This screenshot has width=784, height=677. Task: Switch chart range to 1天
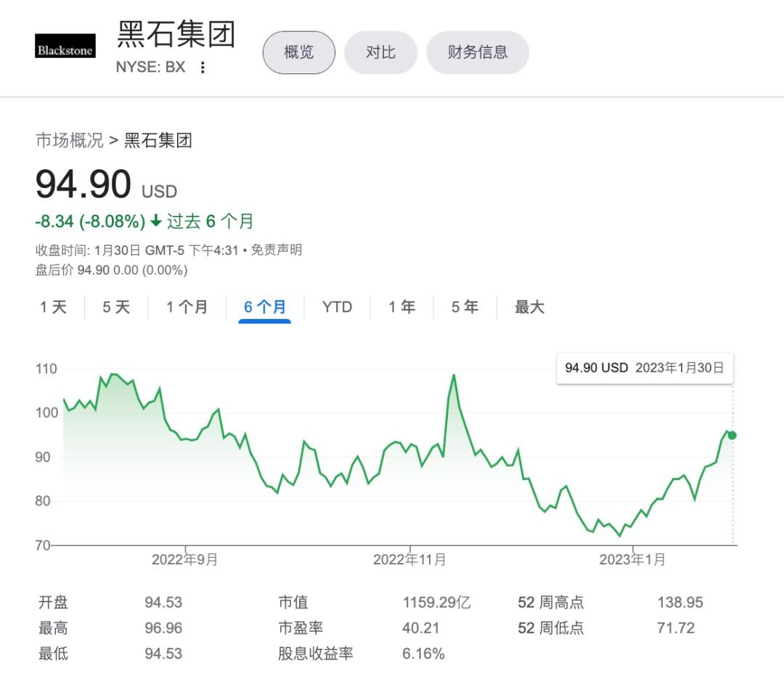click(54, 307)
